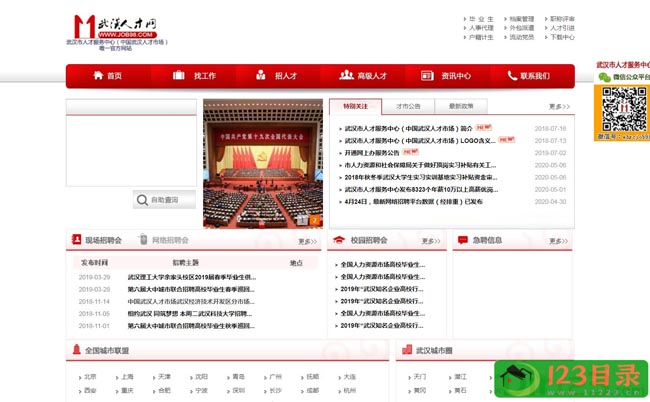The width and height of the screenshot is (650, 402).
Task: Expand 更多>> in the 急聘信息 panel
Action: (555, 241)
